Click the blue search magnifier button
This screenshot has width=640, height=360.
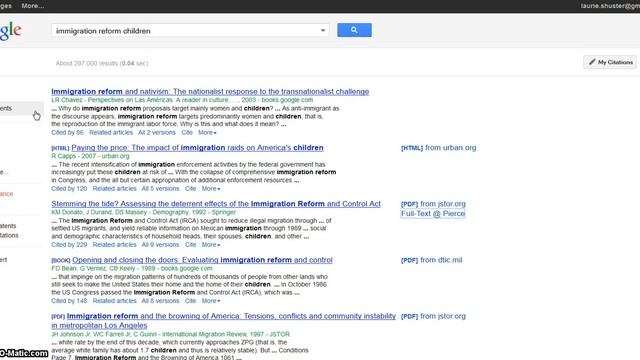(354, 30)
